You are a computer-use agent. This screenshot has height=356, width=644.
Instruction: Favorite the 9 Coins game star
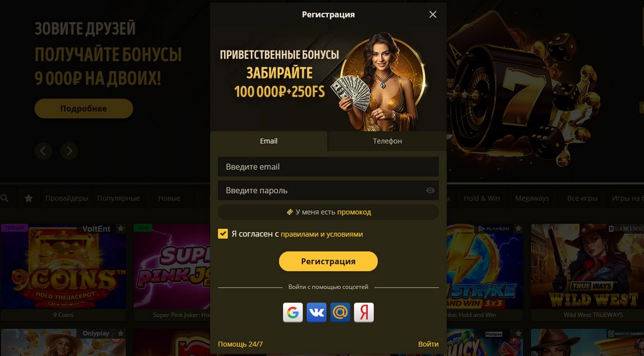pos(120,229)
